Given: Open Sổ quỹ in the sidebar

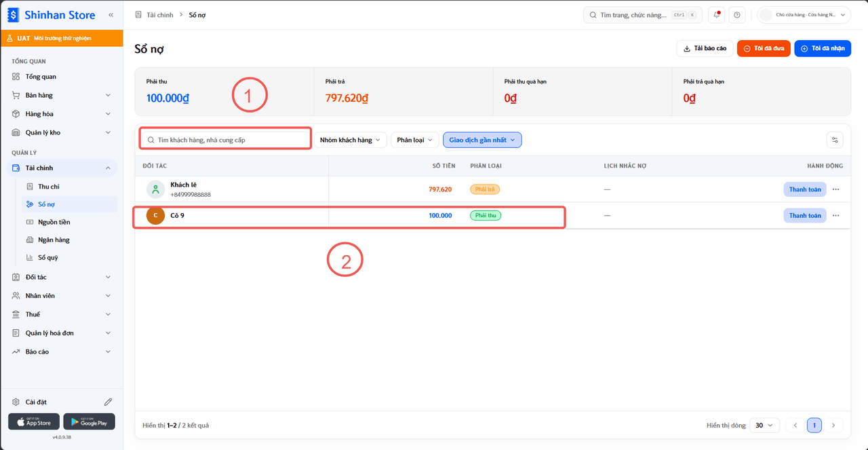Looking at the screenshot, I should pyautogui.click(x=68, y=257).
